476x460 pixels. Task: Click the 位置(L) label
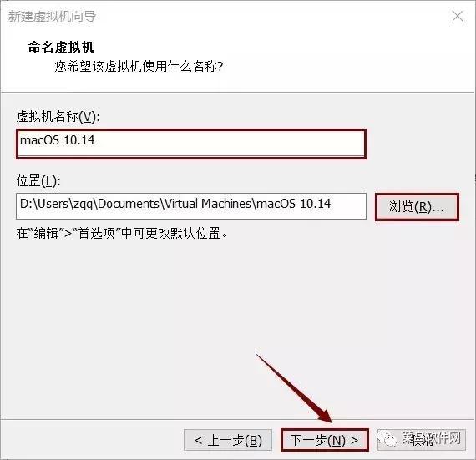pyautogui.click(x=38, y=181)
